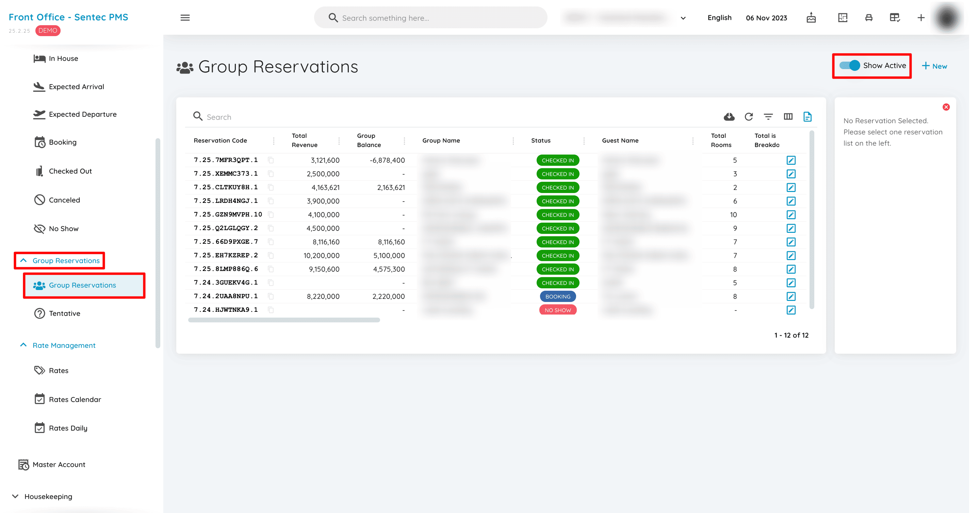Focus the table Search field
Image resolution: width=980 pixels, height=513 pixels.
click(x=453, y=117)
